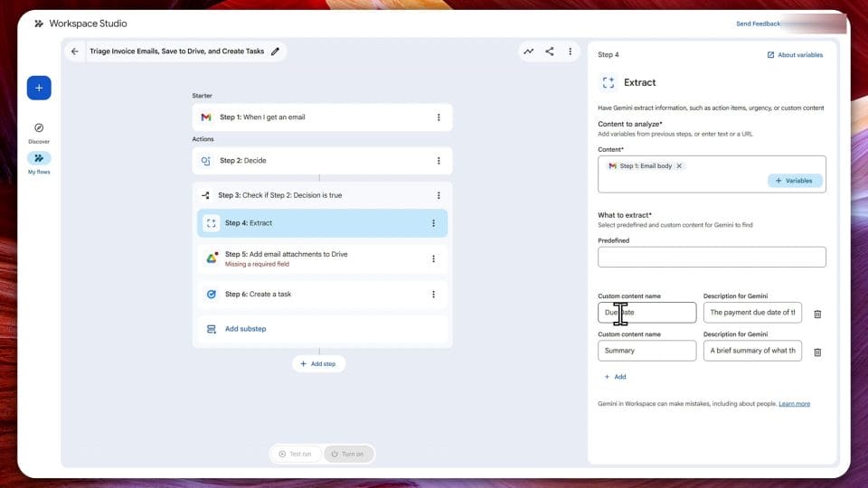868x488 pixels.
Task: Open the Learn more link
Action: (x=794, y=404)
